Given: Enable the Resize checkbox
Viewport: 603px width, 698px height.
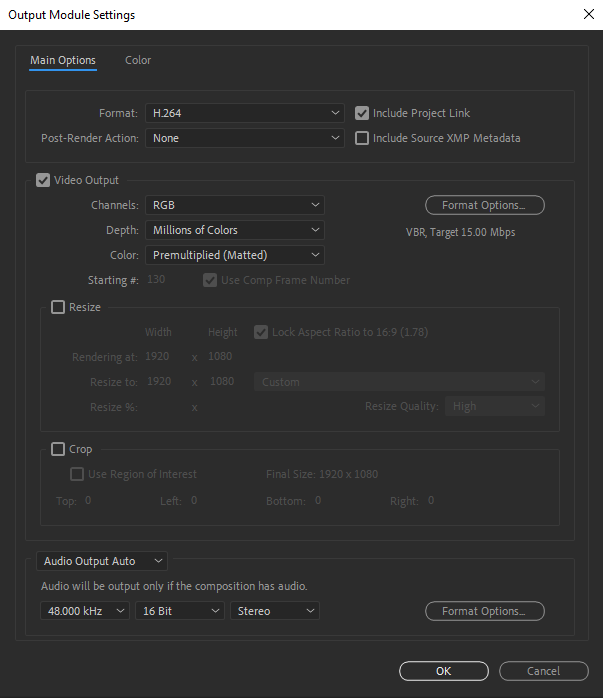Looking at the screenshot, I should [x=58, y=307].
